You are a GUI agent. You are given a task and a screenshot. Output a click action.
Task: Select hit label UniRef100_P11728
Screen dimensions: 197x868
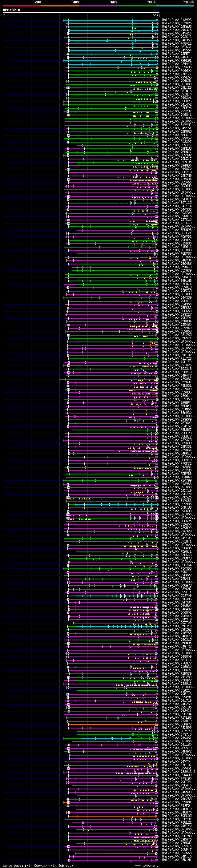click(177, 358)
